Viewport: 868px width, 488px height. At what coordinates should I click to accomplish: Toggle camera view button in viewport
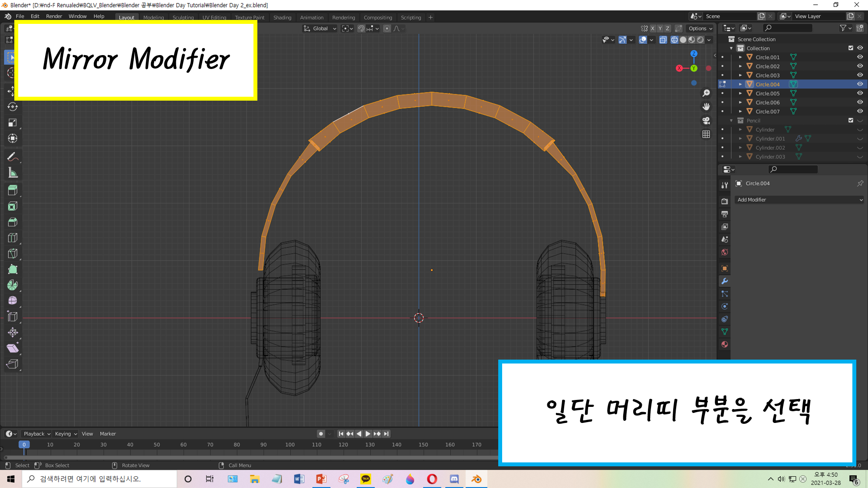point(706,121)
